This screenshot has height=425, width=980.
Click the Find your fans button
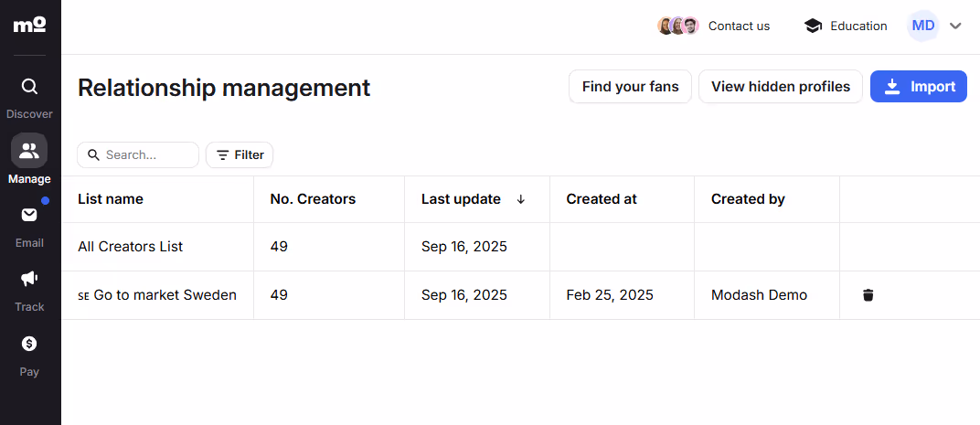point(630,87)
